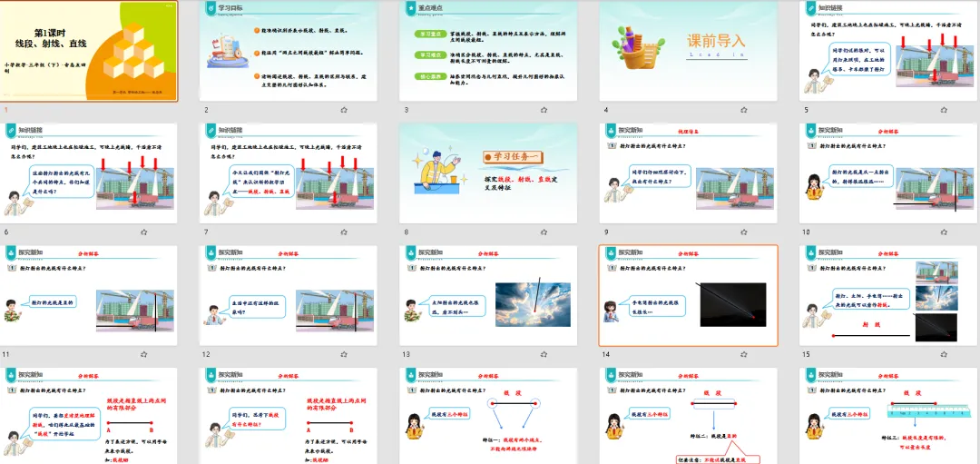The image size is (980, 464).
Task: Click the slide number 5 label
Action: click(x=807, y=110)
